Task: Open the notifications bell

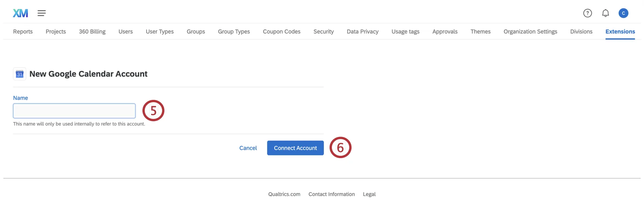Action: click(605, 13)
